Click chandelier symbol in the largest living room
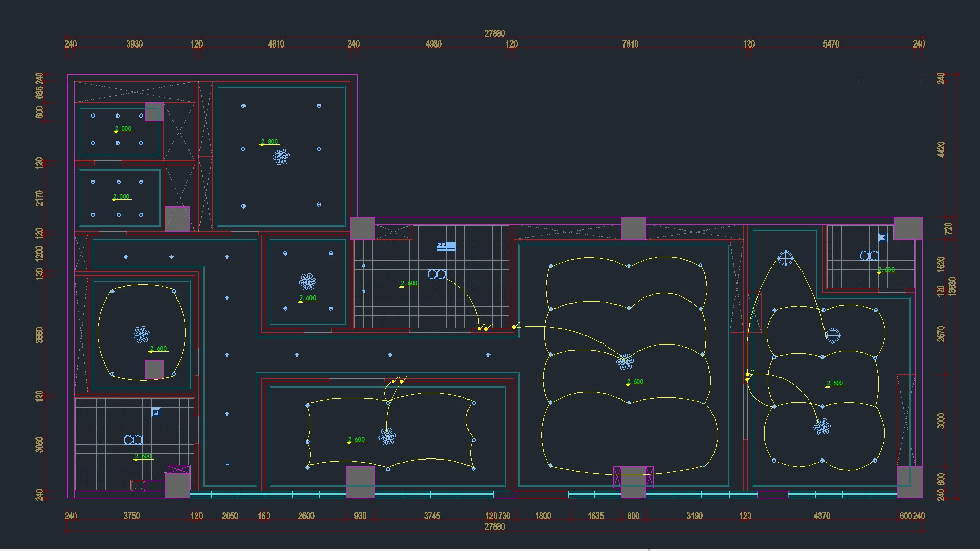 click(625, 361)
